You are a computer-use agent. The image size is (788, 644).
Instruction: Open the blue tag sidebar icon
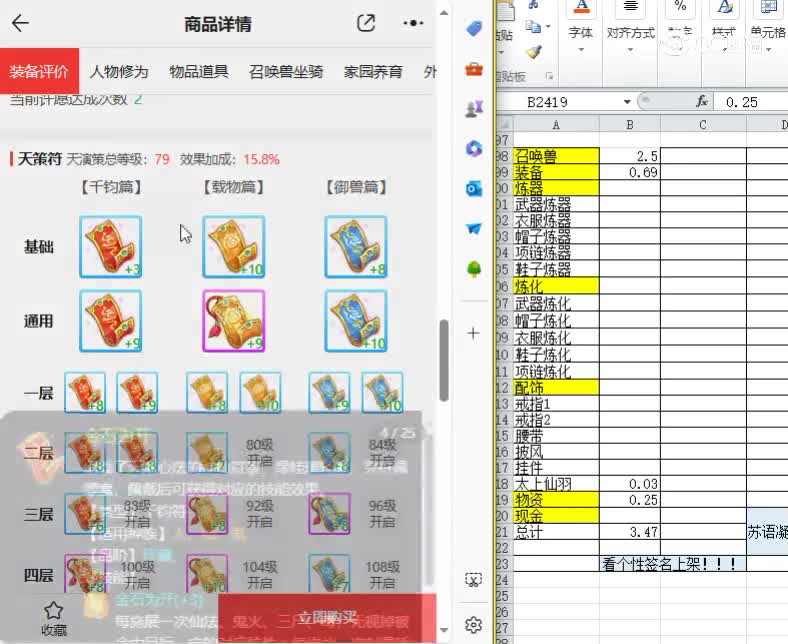[x=474, y=28]
